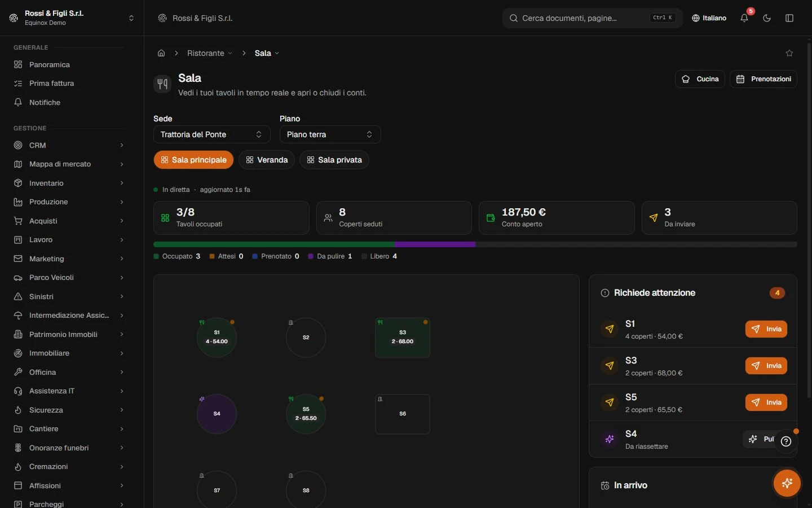Open Prima fattura in sidebar
The height and width of the screenshot is (508, 812).
pyautogui.click(x=69, y=84)
